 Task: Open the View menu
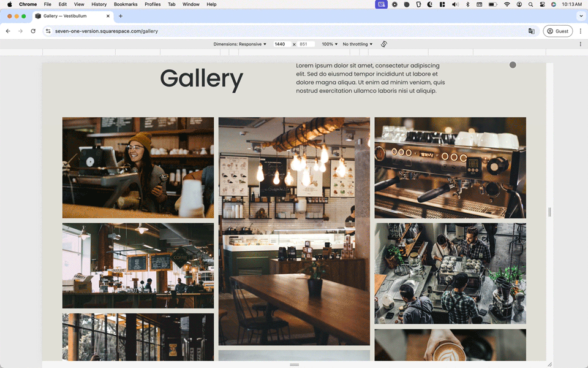point(79,4)
